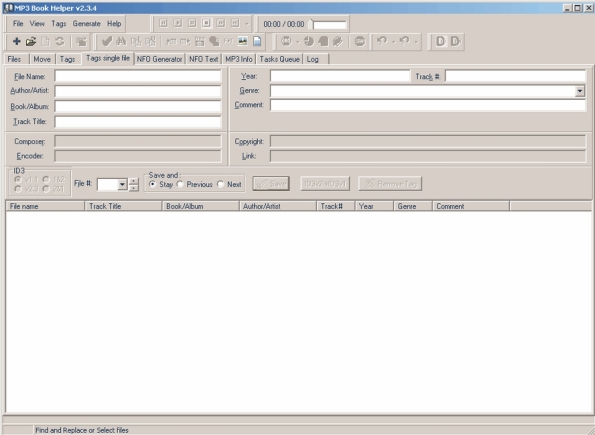The width and height of the screenshot is (595, 435).
Task: Click the blue document page icon
Action: point(257,41)
